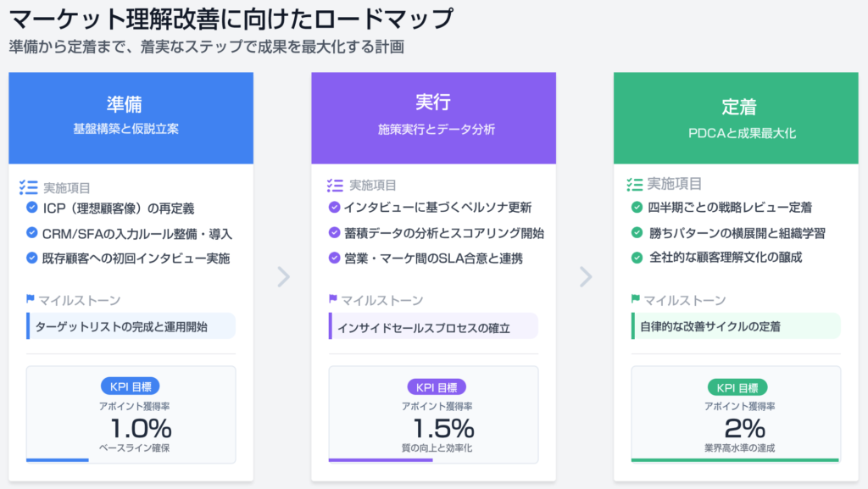The image size is (868, 489).
Task: Click the blue flag icon beside マイルストーン
Action: click(31, 299)
